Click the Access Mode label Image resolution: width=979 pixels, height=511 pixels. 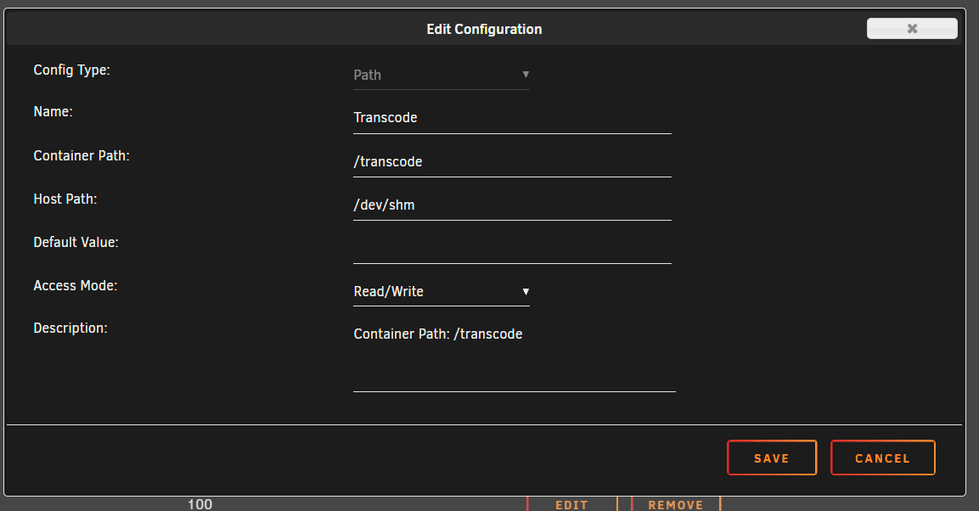[75, 286]
